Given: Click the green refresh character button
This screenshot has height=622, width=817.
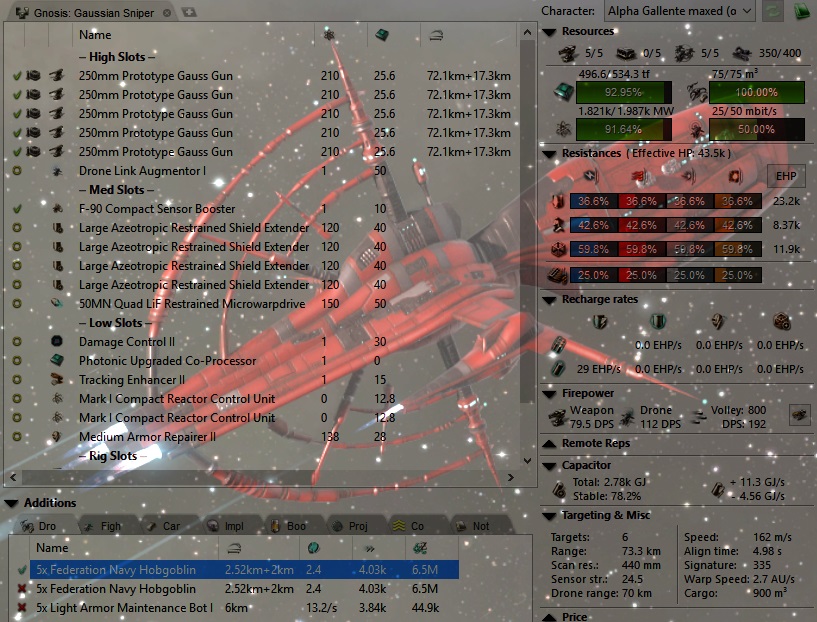Looking at the screenshot, I should tap(773, 11).
